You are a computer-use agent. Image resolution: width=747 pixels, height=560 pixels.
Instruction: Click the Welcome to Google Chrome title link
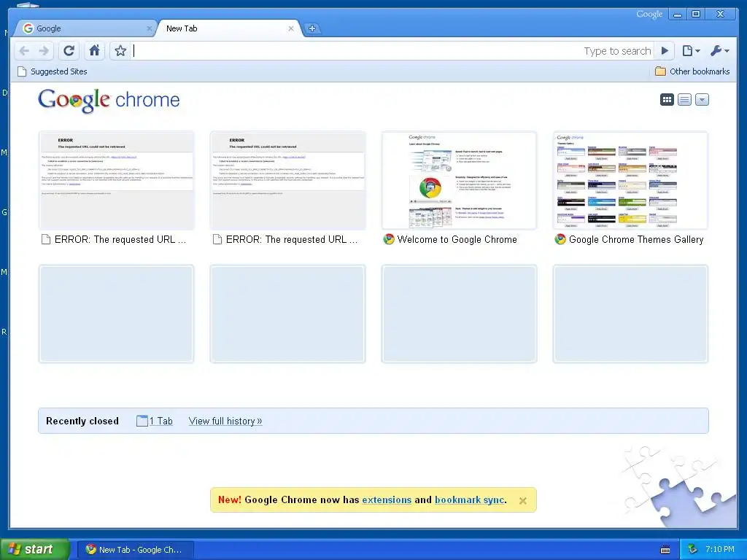(457, 239)
